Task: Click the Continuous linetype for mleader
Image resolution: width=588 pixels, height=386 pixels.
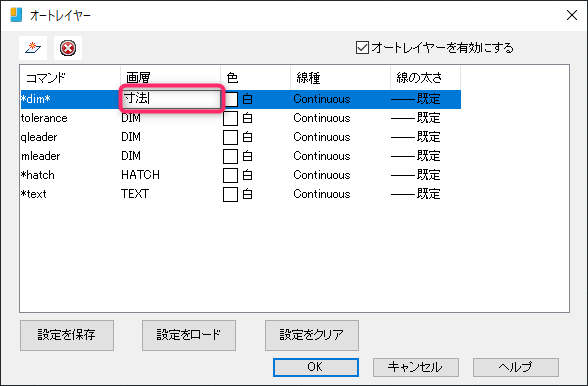Action: coord(322,156)
